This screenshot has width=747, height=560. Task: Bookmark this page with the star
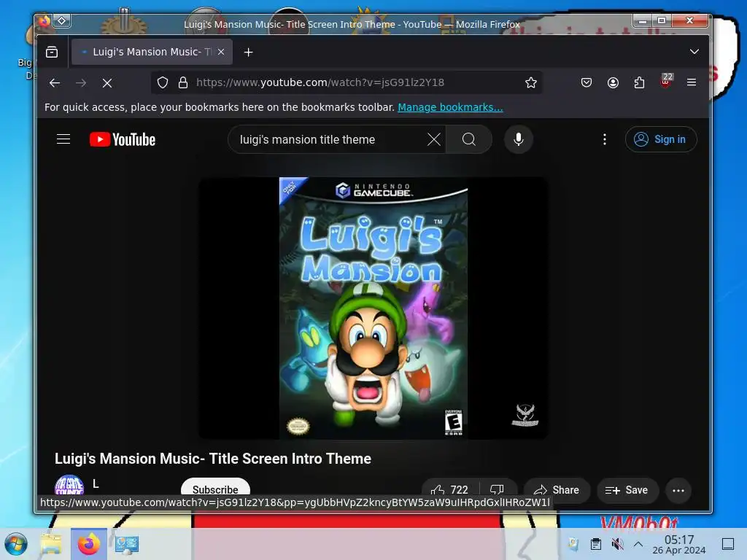point(531,82)
